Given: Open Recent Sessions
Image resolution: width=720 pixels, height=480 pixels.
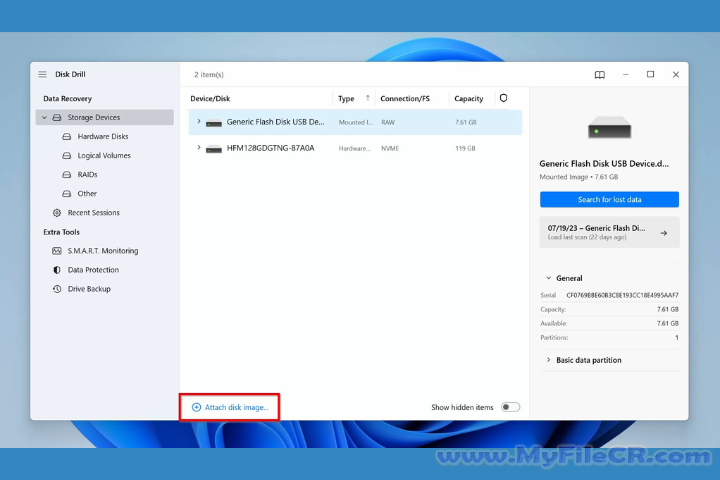Looking at the screenshot, I should coord(94,213).
